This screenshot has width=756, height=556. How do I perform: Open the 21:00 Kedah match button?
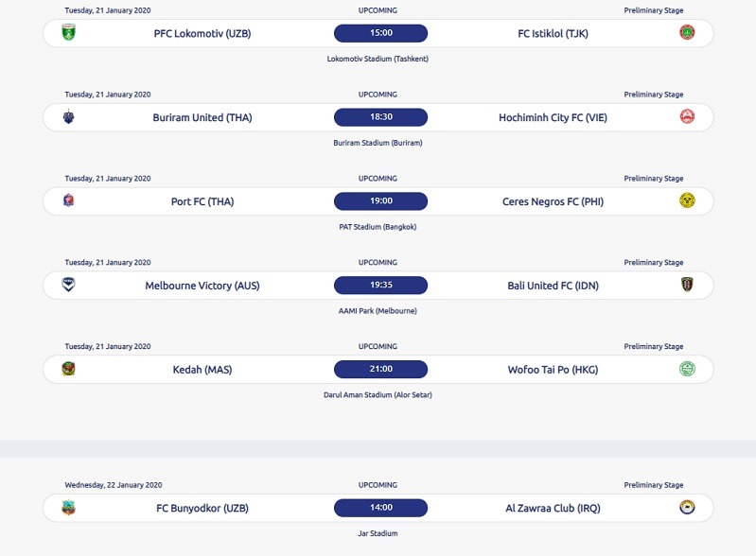pyautogui.click(x=381, y=369)
